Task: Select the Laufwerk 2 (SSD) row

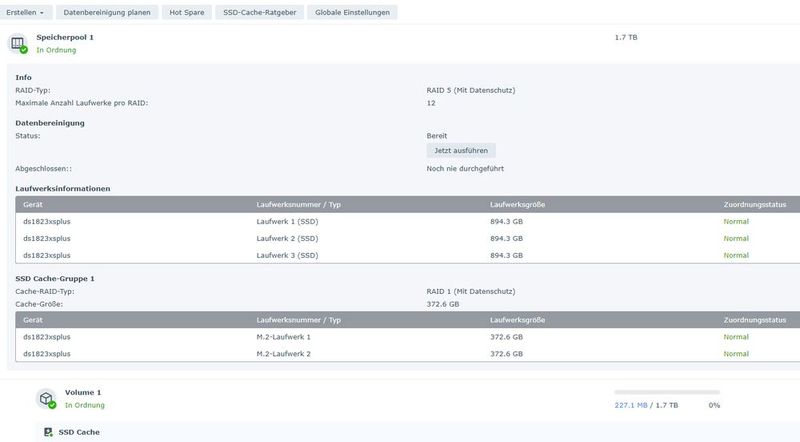Action: point(408,238)
